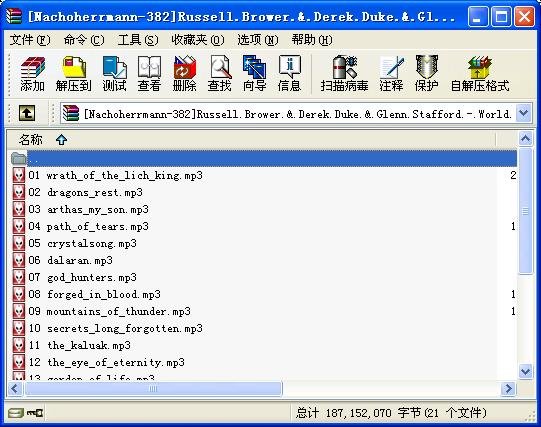
Task: Click the 删除 (Delete) icon
Action: click(185, 74)
